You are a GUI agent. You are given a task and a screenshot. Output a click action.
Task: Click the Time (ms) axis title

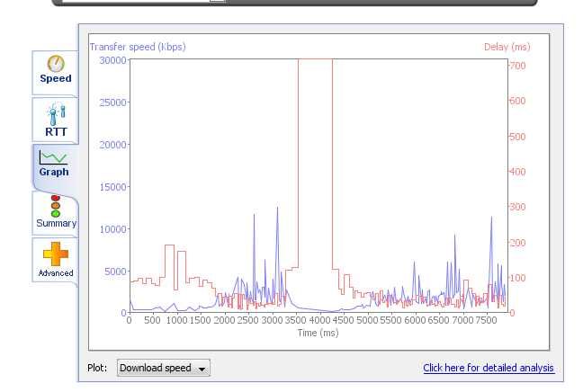318,333
